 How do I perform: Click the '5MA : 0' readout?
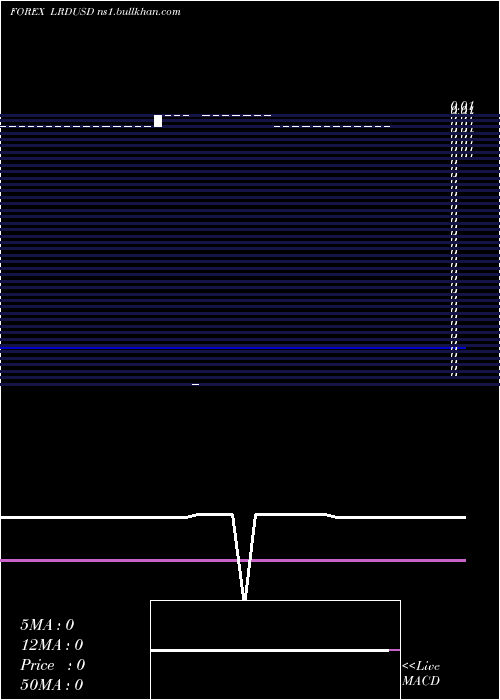click(47, 625)
